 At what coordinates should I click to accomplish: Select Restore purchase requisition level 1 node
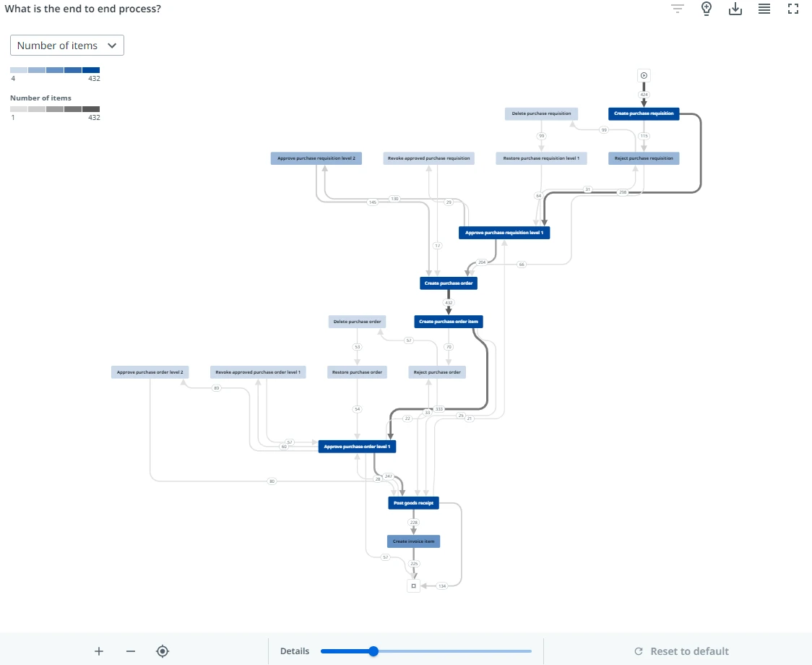pos(541,158)
